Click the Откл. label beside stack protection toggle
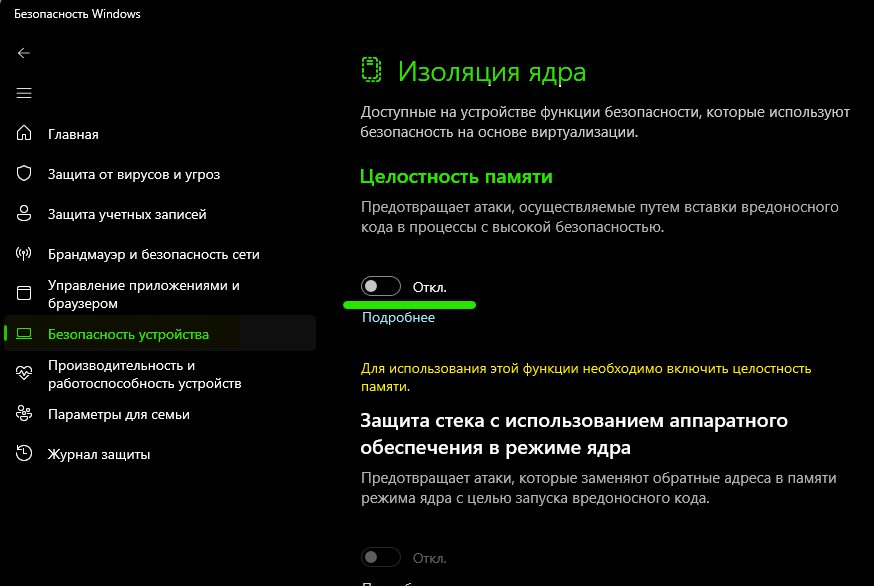The width and height of the screenshot is (874, 586). click(x=429, y=558)
